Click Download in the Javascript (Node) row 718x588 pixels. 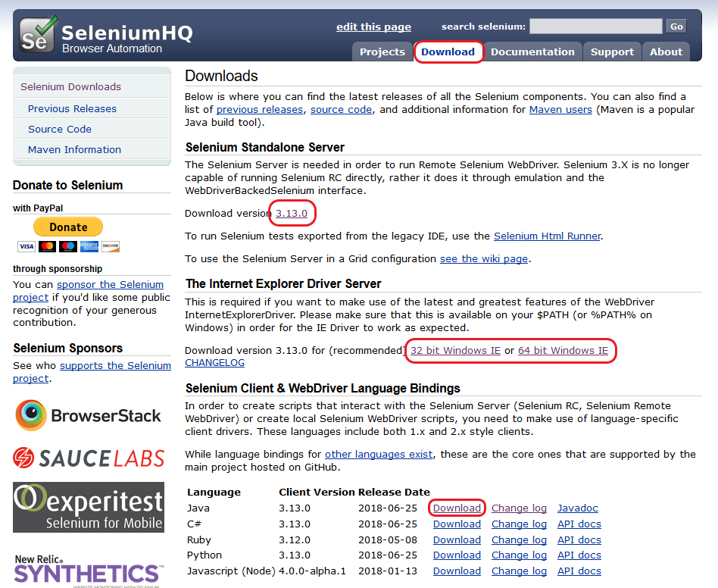click(457, 571)
